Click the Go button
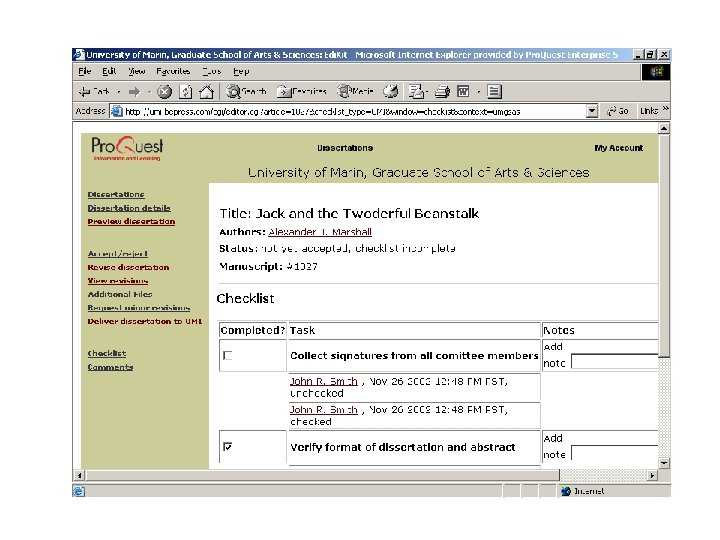The image size is (720, 540). coord(617,111)
